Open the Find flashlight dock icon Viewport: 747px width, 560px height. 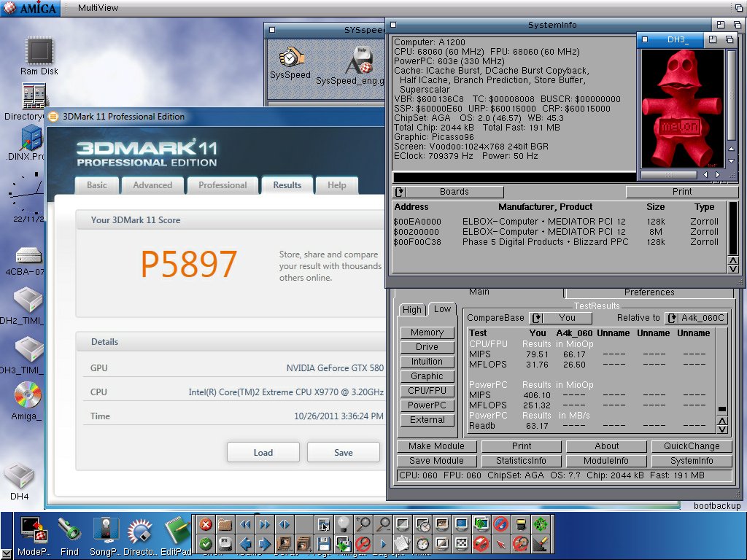pyautogui.click(x=69, y=536)
